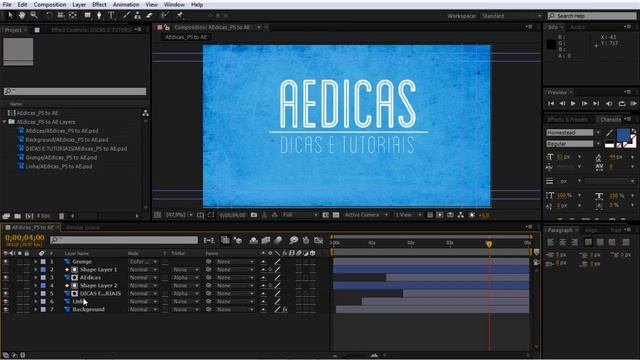
Task: Open AEdicas layer Alpha track matte dropdown
Action: click(x=185, y=278)
